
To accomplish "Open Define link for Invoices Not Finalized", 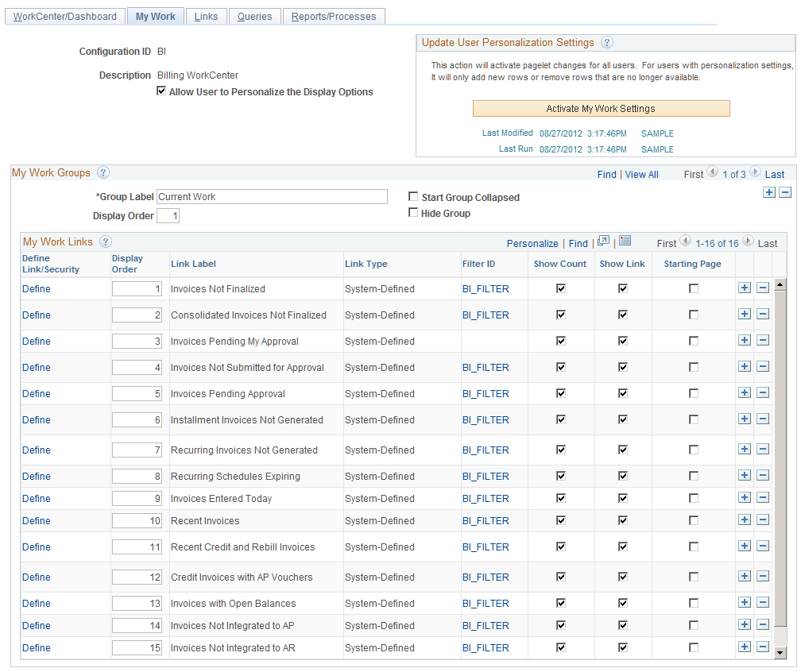I will [37, 289].
